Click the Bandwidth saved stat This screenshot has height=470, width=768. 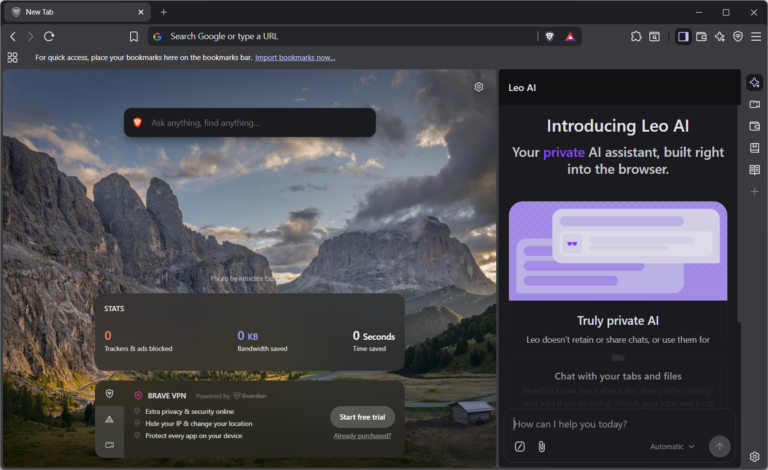point(263,341)
